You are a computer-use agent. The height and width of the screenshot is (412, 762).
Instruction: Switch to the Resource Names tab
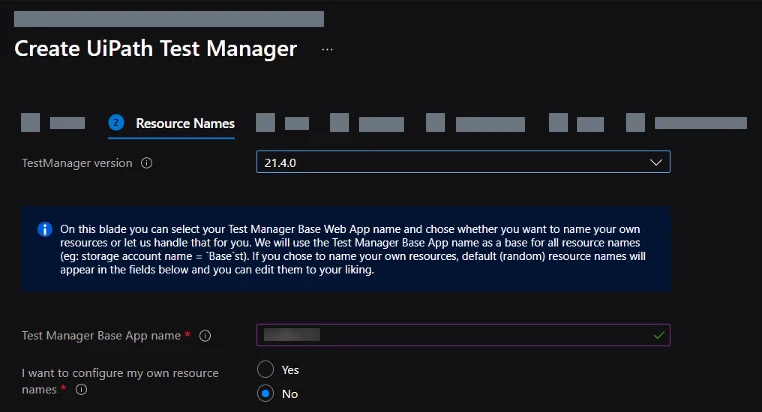[x=185, y=123]
